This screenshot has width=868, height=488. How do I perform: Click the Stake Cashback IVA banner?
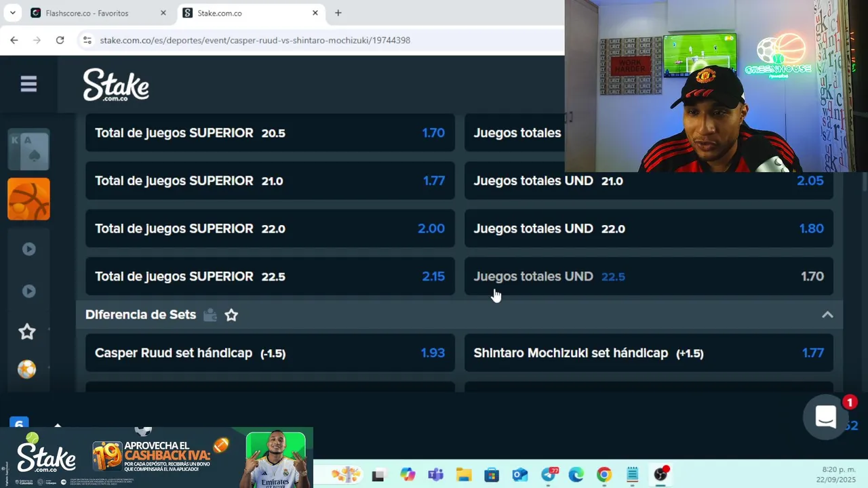click(157, 457)
